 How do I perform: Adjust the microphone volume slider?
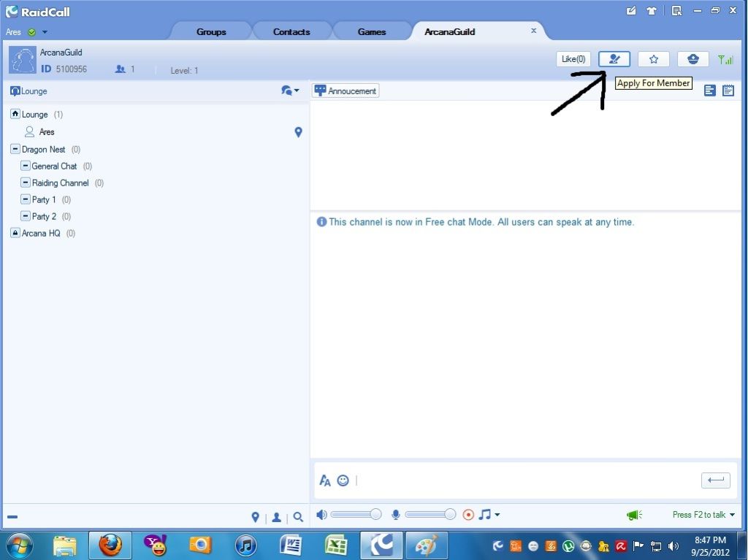tap(450, 515)
